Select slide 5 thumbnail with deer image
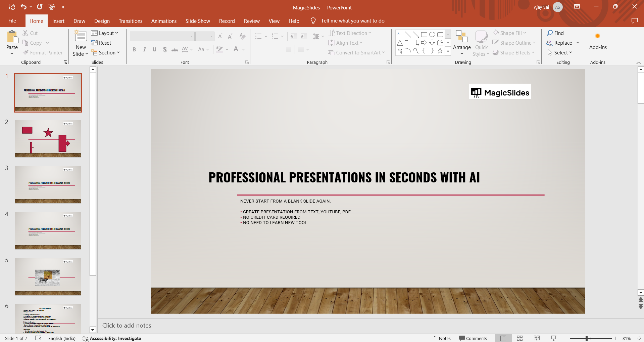The height and width of the screenshot is (342, 644). 48,276
